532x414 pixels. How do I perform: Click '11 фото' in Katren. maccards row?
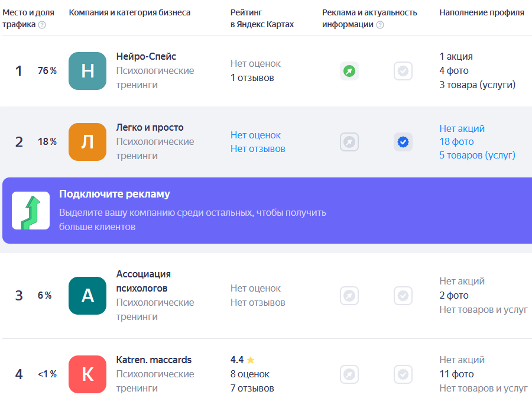click(456, 374)
